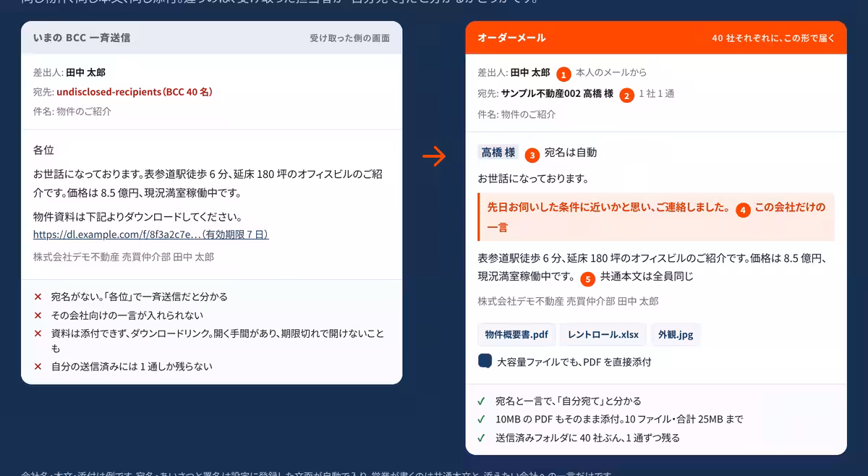Screen dimensions: 868x476
Task: Open the 外観.jpg attachment chip
Action: point(676,334)
